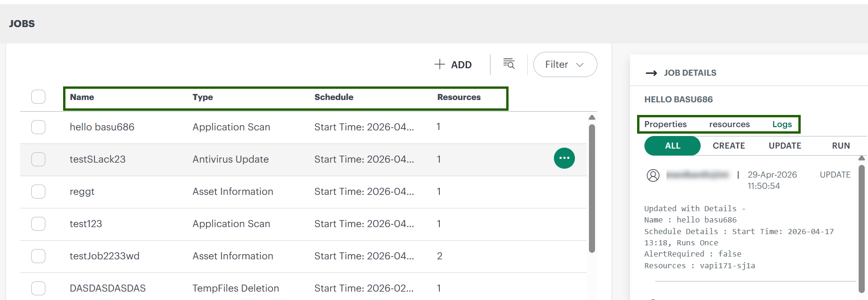This screenshot has height=300, width=868.
Task: Click Antivirus Update type cell
Action: point(230,159)
